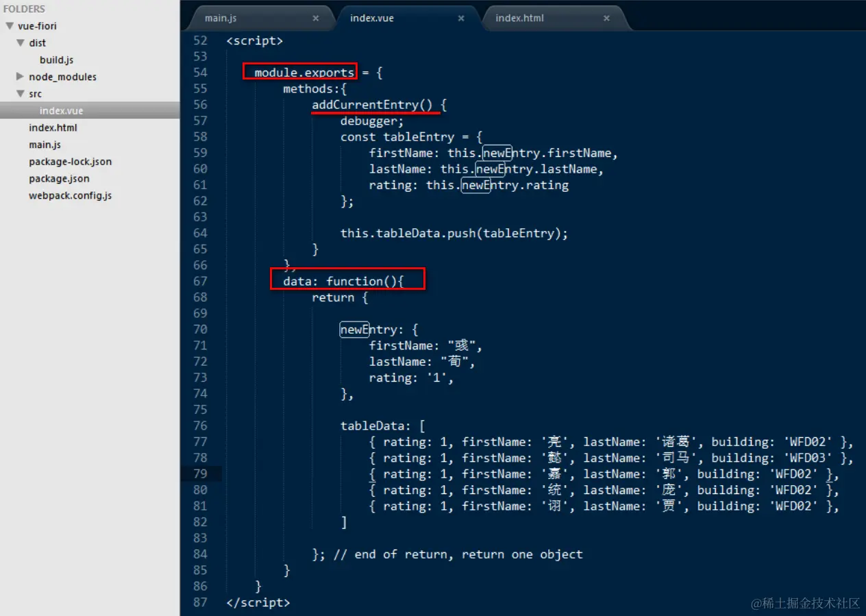Click the 'return {' text on line 68
Screen dimensions: 866x616
(340, 297)
